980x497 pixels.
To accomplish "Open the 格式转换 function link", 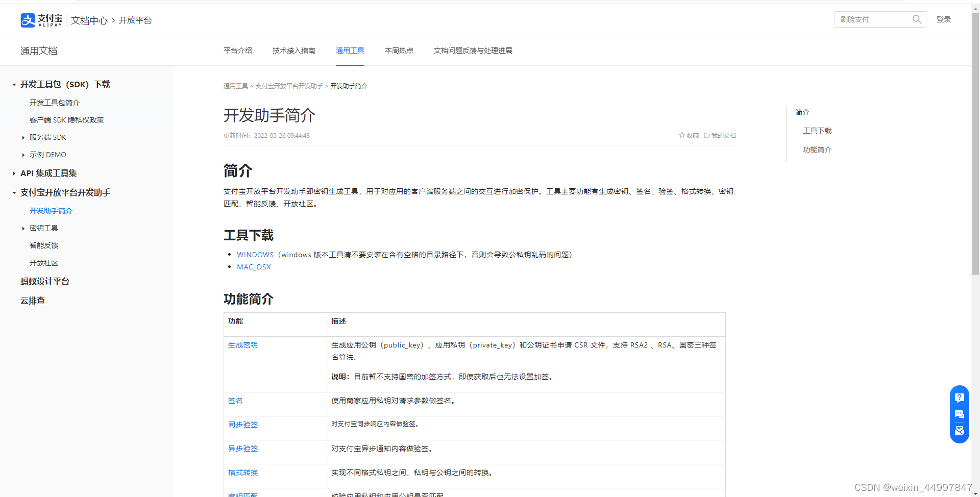I will click(x=243, y=473).
